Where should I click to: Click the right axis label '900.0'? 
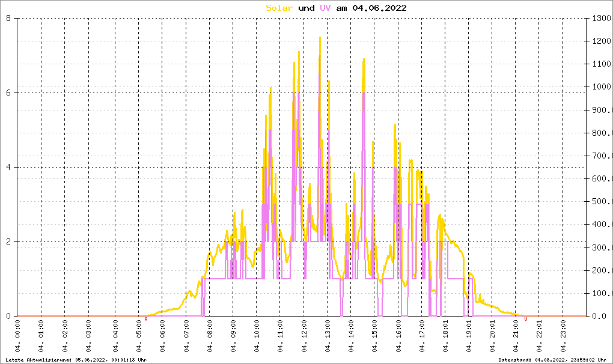point(602,110)
